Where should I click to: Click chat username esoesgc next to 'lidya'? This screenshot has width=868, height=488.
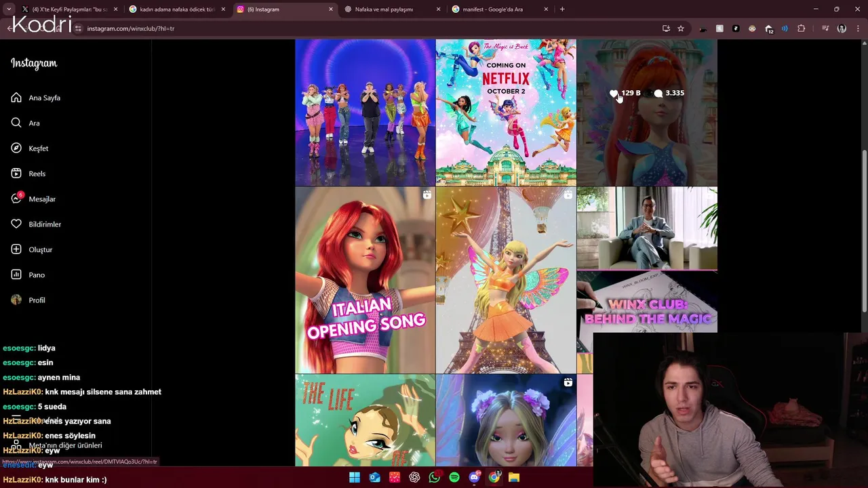19,348
